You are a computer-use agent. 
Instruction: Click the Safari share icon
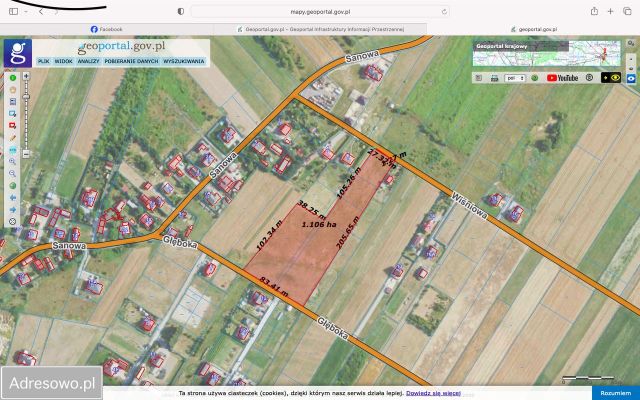coord(595,11)
